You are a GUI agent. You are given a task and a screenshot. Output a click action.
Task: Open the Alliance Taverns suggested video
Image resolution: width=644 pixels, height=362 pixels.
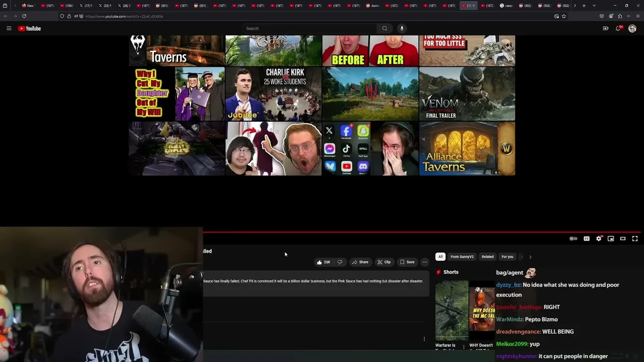467,149
